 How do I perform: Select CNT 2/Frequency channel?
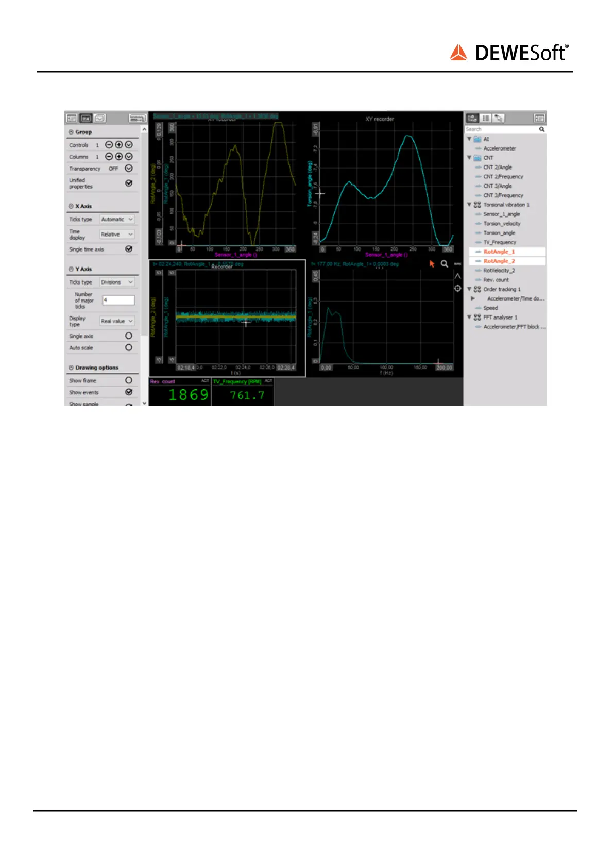click(x=503, y=176)
